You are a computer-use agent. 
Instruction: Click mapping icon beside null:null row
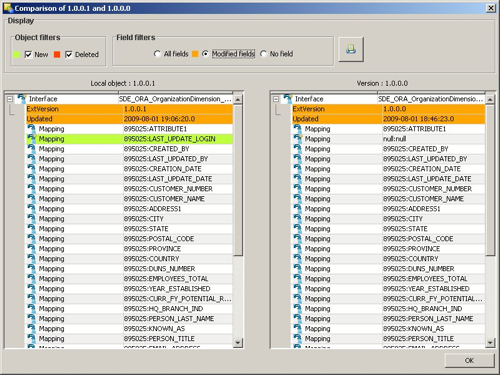(298, 138)
